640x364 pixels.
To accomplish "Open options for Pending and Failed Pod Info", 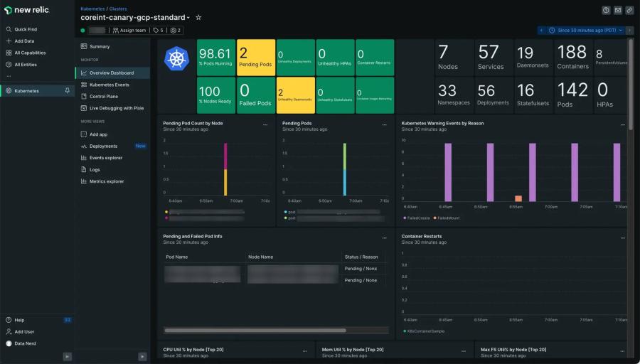I will (x=385, y=238).
